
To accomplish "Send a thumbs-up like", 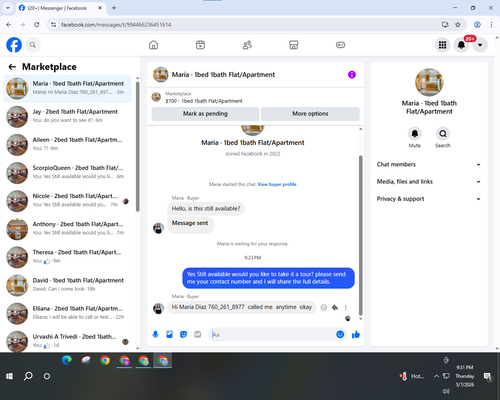I will pos(356,334).
